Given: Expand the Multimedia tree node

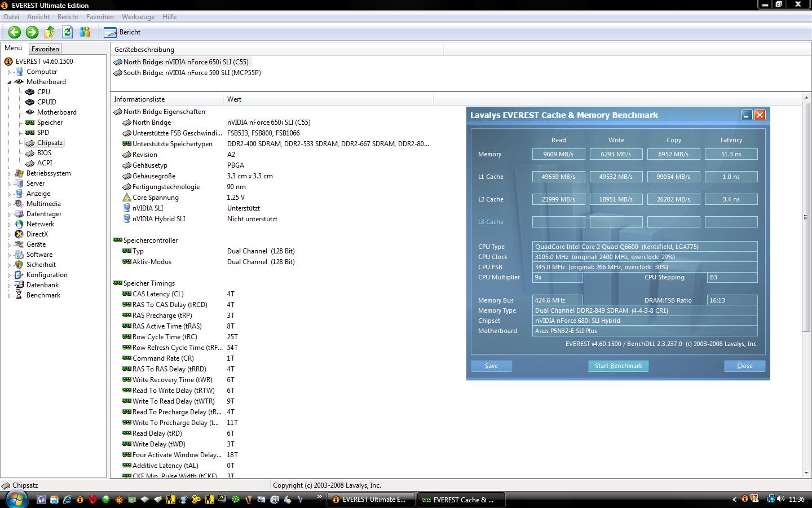Looking at the screenshot, I should tap(9, 204).
